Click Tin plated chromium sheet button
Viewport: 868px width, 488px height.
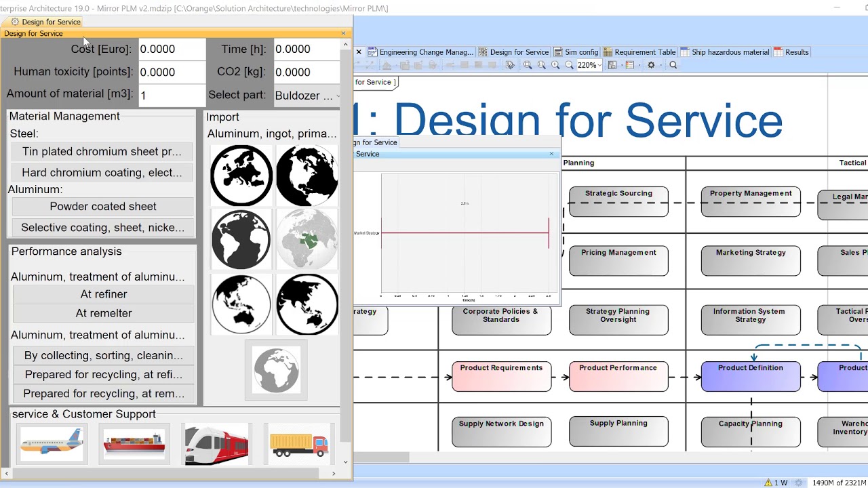tap(103, 151)
